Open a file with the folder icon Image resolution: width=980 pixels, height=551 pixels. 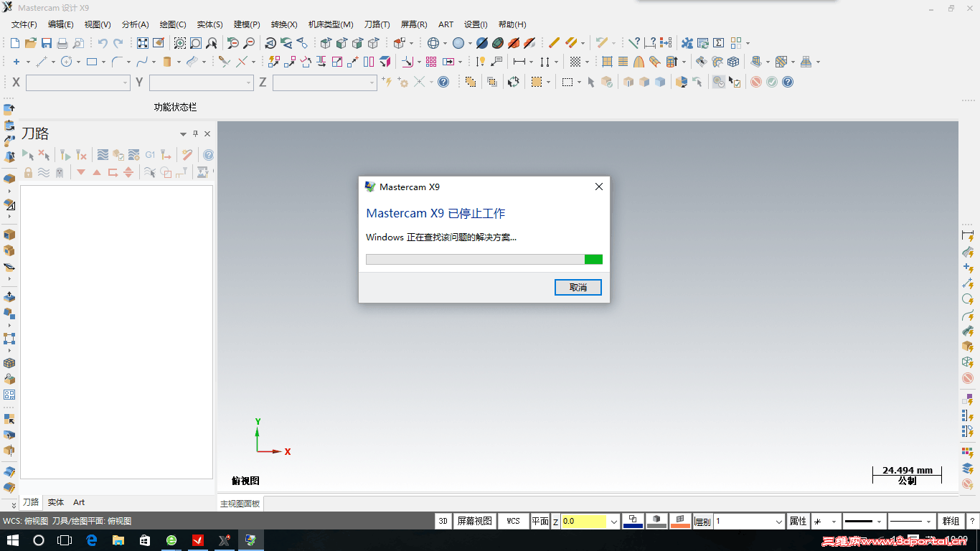[x=31, y=43]
